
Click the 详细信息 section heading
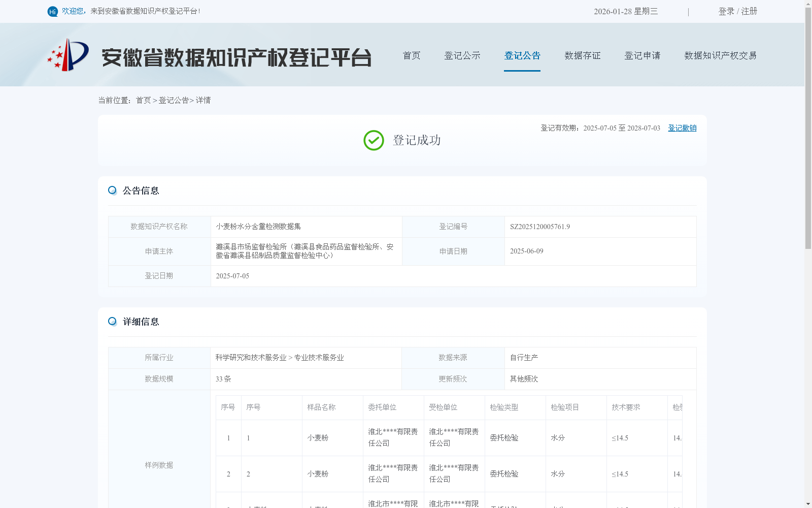point(141,322)
